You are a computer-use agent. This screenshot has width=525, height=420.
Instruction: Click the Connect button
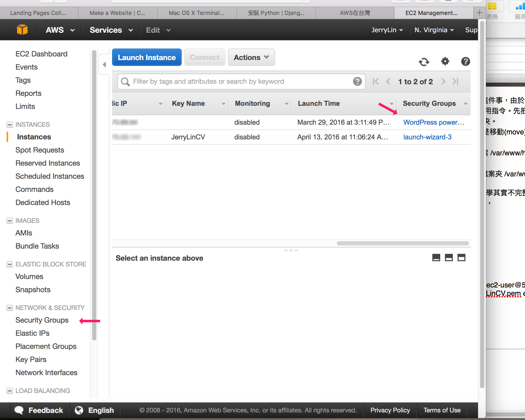click(205, 57)
